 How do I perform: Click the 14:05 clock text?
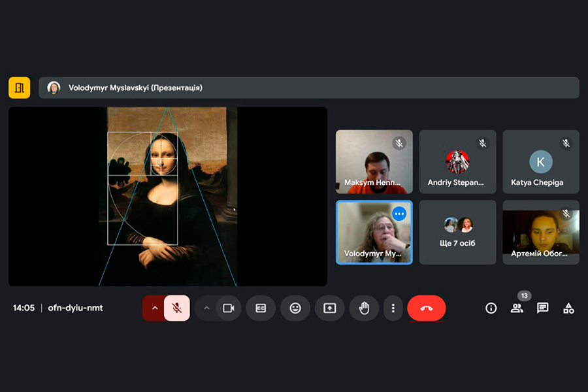point(24,308)
